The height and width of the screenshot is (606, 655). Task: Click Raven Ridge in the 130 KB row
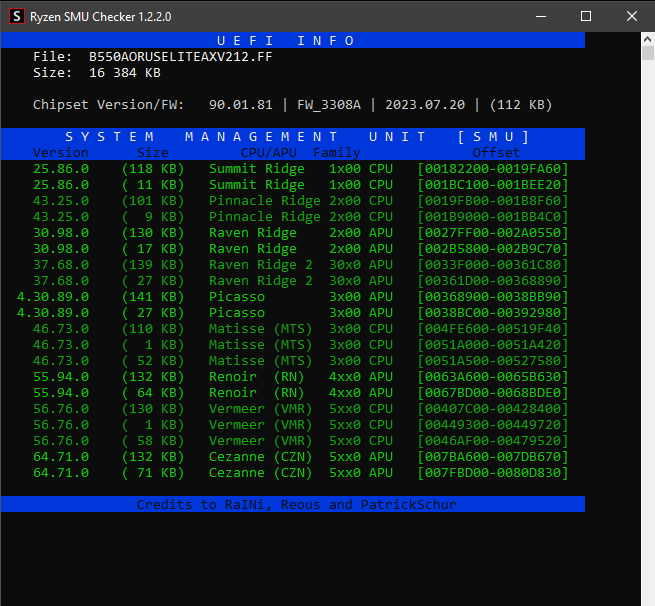253,233
